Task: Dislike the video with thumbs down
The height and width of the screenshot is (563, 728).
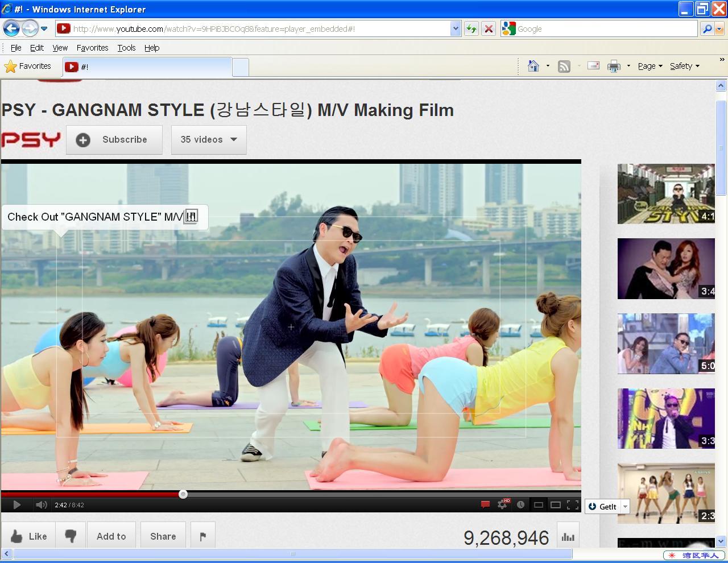Action: (x=71, y=536)
